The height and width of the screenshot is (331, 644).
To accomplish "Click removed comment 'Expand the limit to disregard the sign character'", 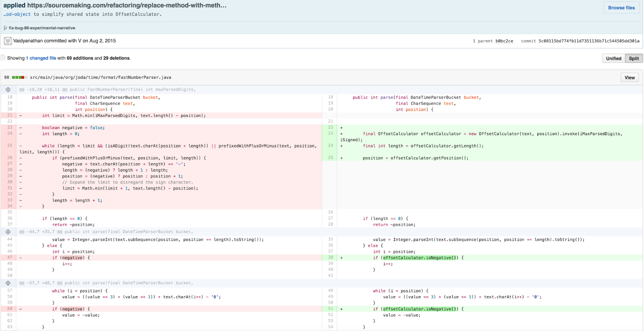I will [x=128, y=182].
